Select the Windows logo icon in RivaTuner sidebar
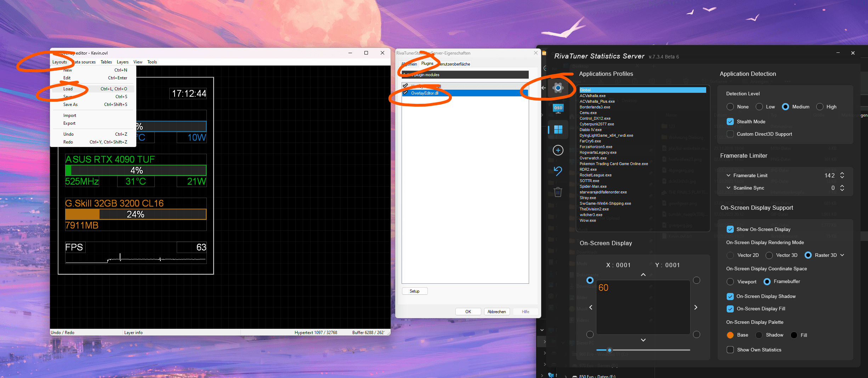 tap(558, 129)
